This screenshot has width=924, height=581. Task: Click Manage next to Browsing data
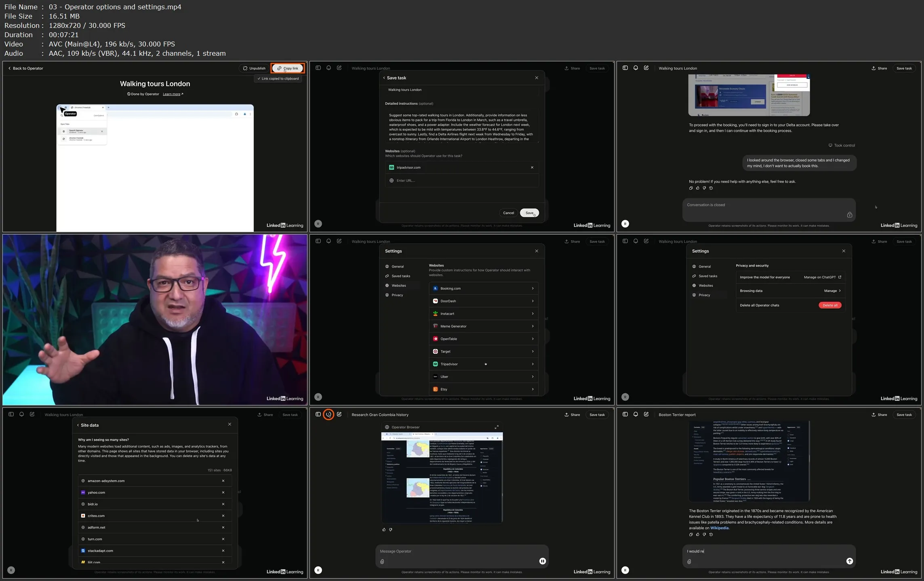point(832,291)
